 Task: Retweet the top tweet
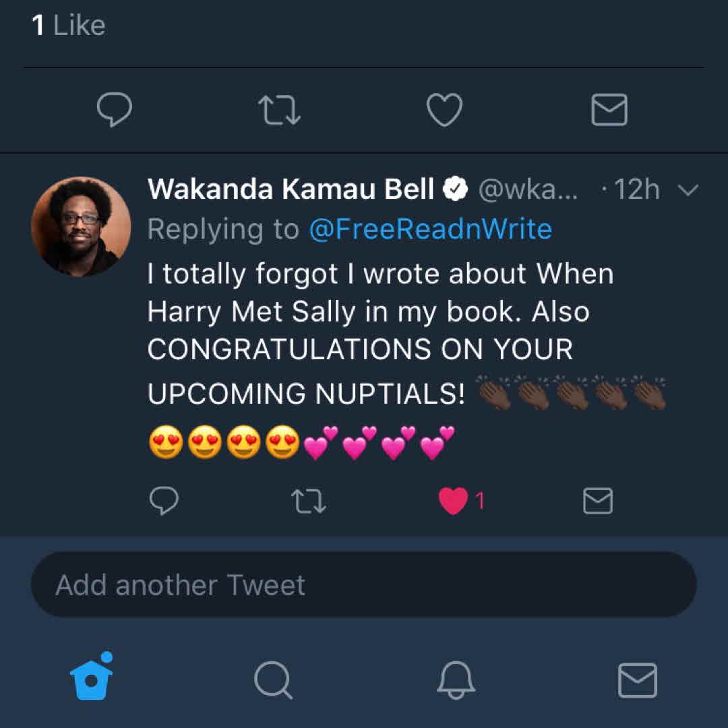[280, 110]
